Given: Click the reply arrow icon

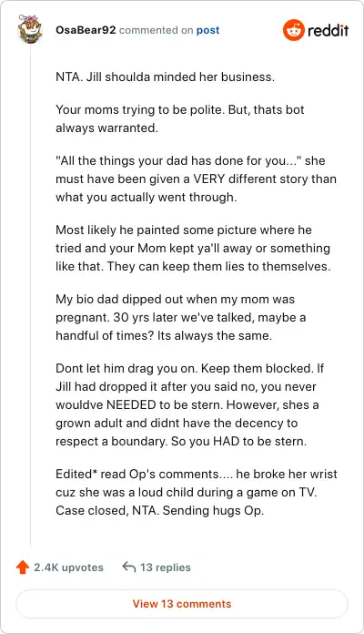Looking at the screenshot, I should pyautogui.click(x=128, y=567).
